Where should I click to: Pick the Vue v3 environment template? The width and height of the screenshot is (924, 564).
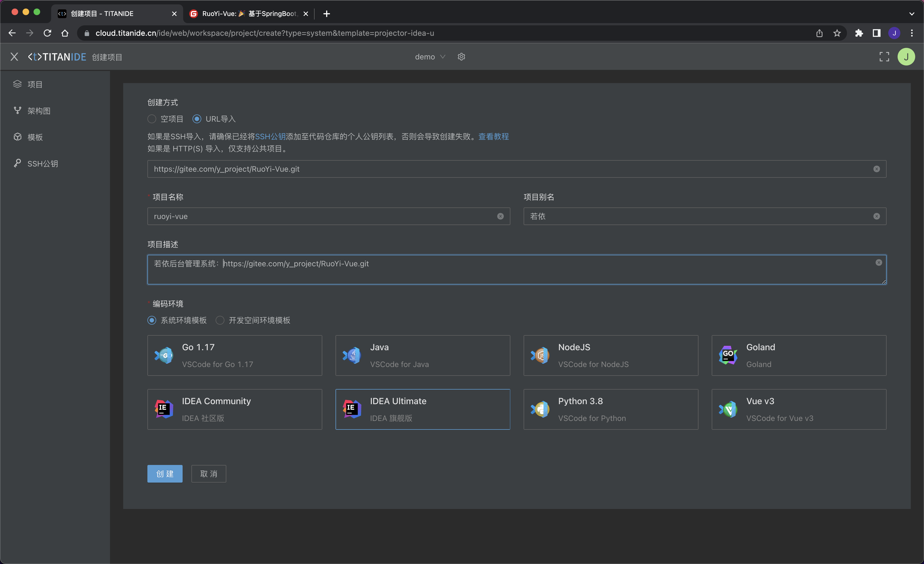point(798,409)
